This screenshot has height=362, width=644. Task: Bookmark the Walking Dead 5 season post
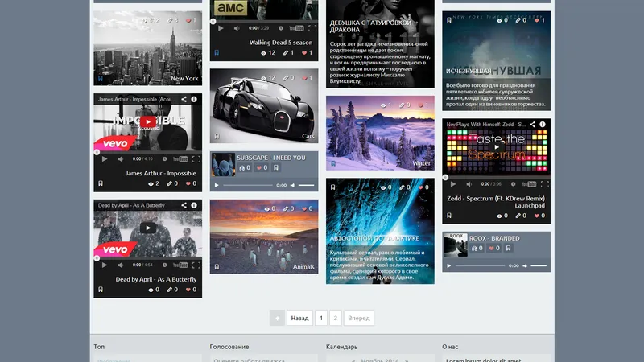pyautogui.click(x=217, y=52)
